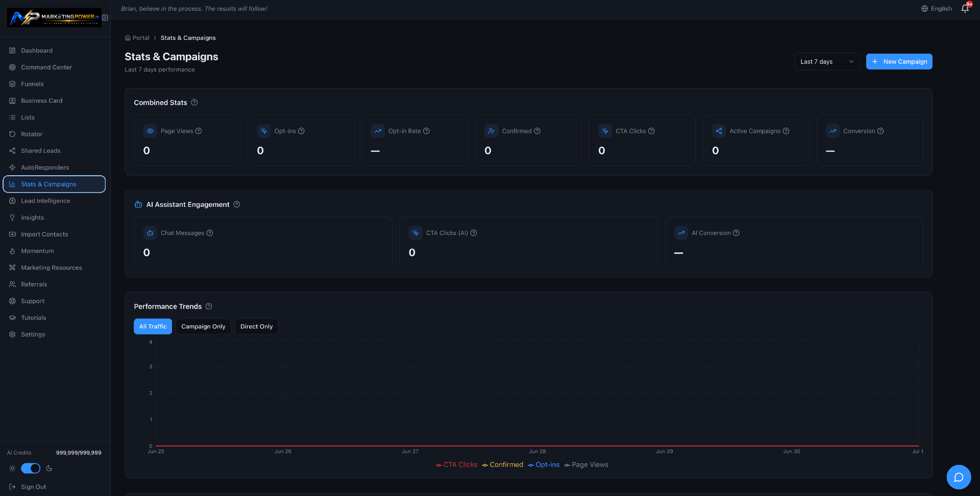Click help icon beside Active Campaigns

pyautogui.click(x=786, y=131)
